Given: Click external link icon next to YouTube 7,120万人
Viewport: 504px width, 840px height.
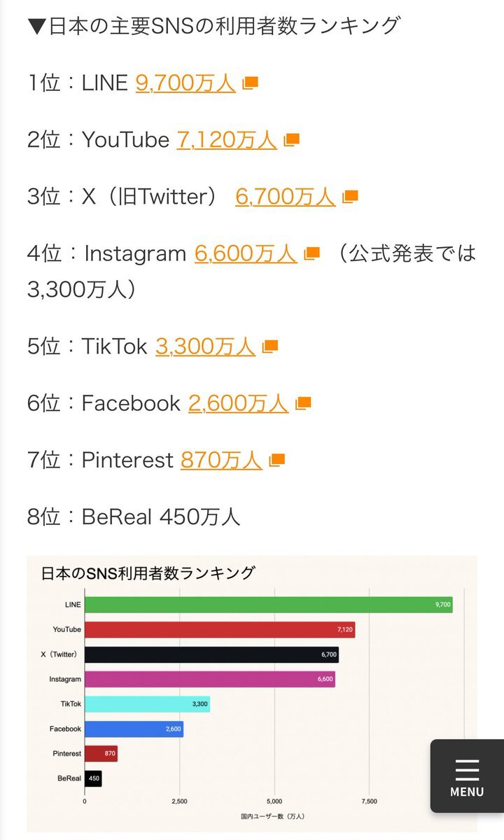Looking at the screenshot, I should tap(291, 139).
